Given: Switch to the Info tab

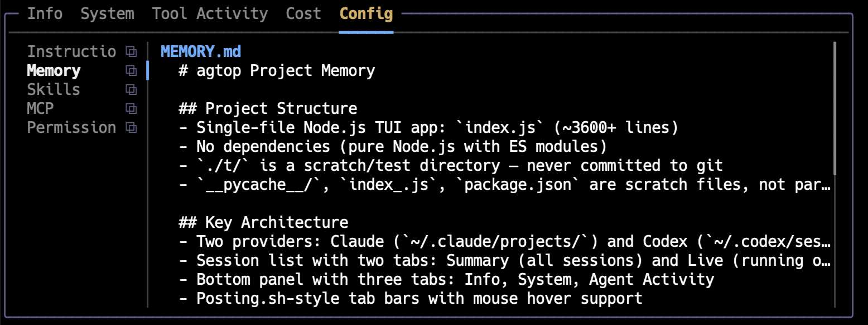Looking at the screenshot, I should pos(45,13).
